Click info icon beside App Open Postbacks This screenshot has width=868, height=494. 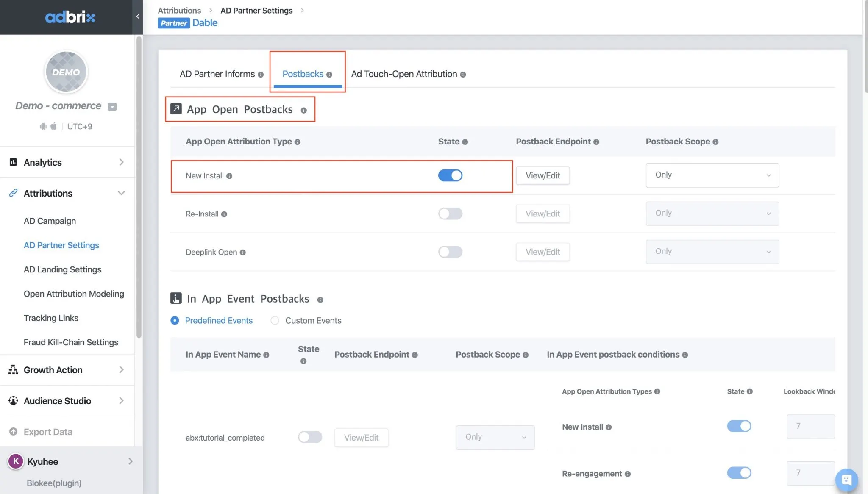(303, 111)
